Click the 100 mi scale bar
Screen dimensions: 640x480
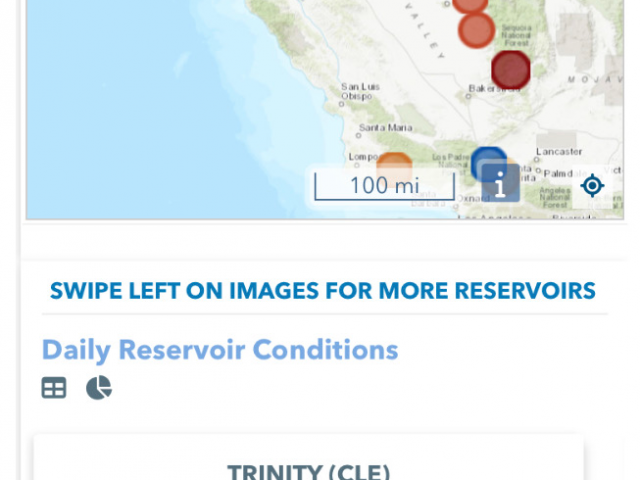[384, 186]
